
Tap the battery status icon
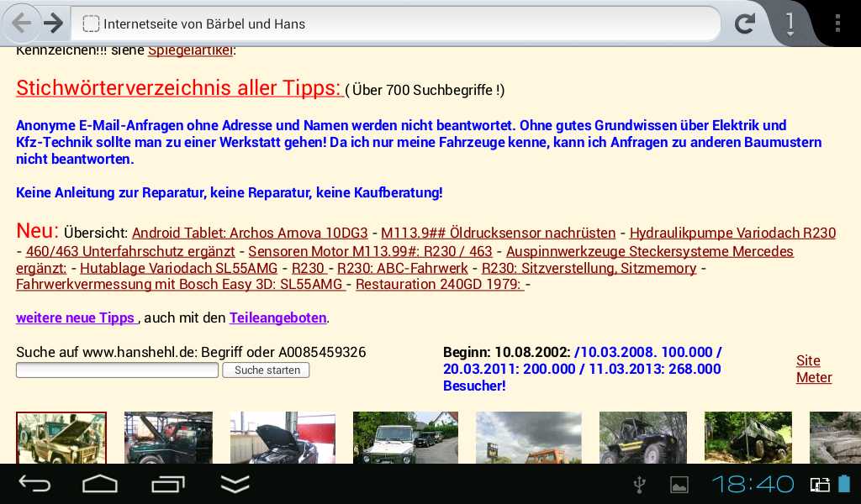pyautogui.click(x=844, y=484)
